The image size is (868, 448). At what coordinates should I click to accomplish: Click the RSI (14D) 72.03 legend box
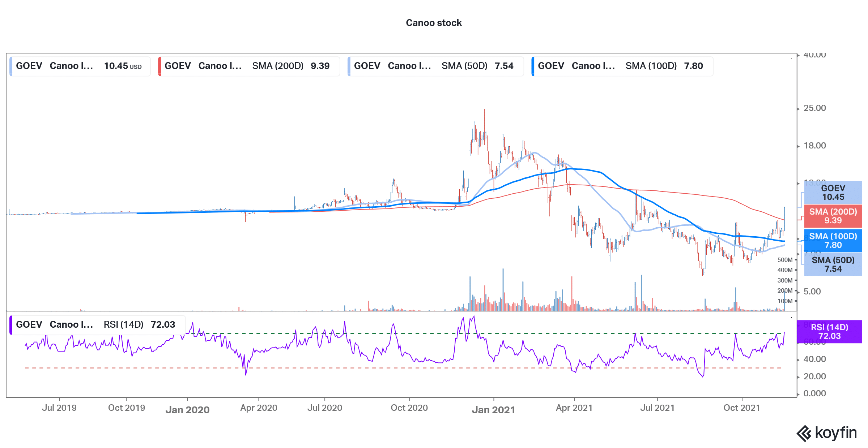click(97, 325)
